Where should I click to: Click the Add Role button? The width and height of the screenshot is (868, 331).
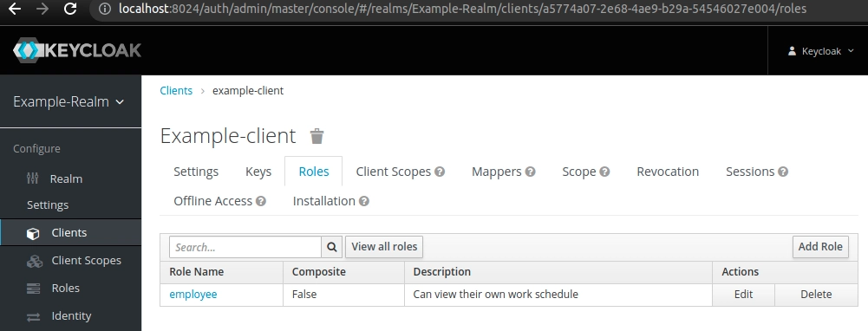tap(820, 246)
